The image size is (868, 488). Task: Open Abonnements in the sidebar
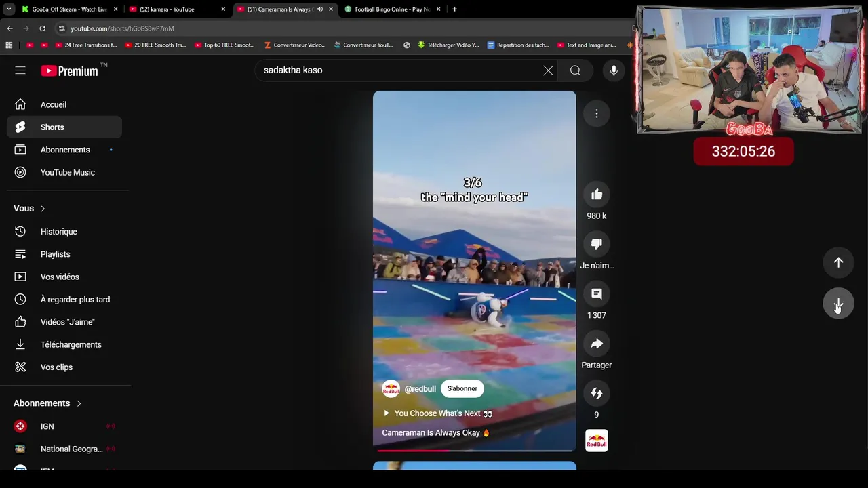pos(64,150)
